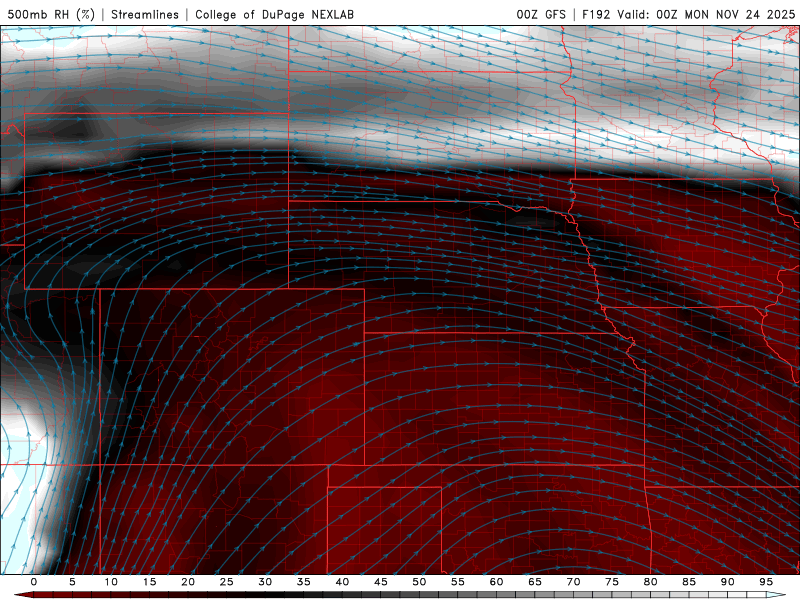Click the "F192" forecast hour label
The image size is (800, 600).
[596, 14]
